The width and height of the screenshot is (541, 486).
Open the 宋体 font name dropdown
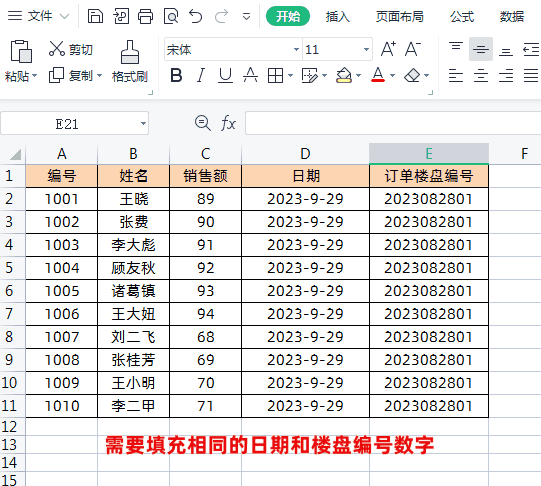click(296, 49)
